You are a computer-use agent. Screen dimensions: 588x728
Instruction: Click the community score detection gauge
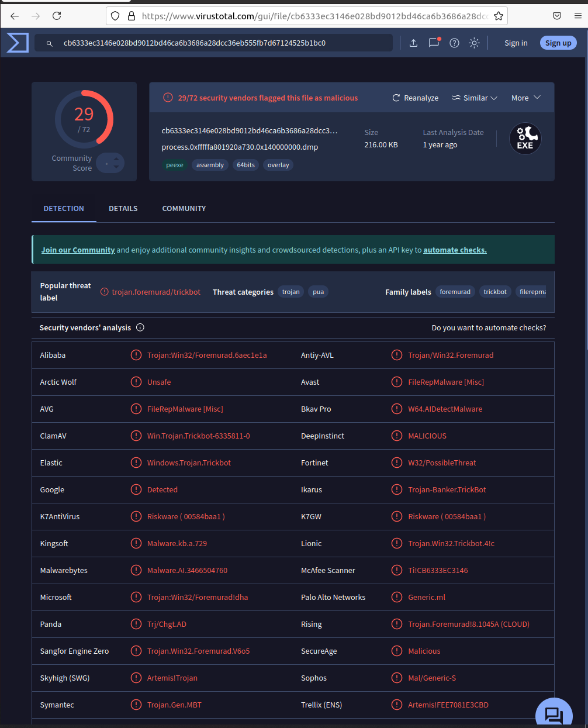click(84, 119)
